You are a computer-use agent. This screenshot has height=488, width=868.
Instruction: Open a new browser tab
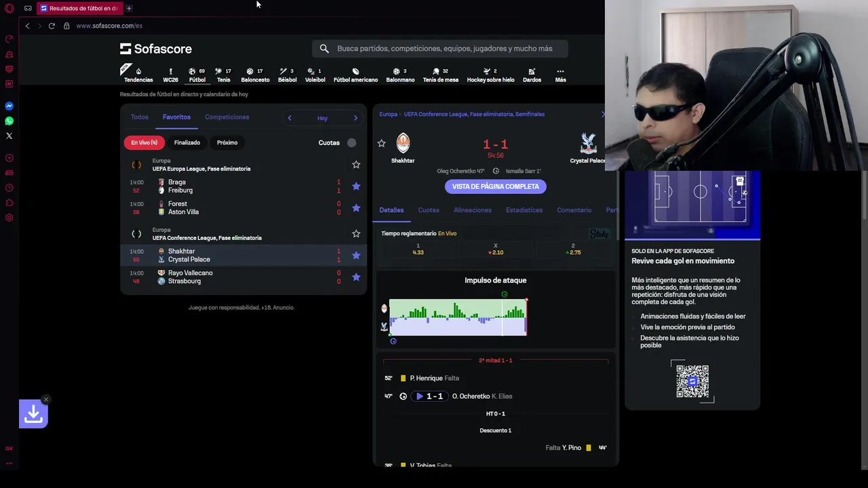(129, 8)
